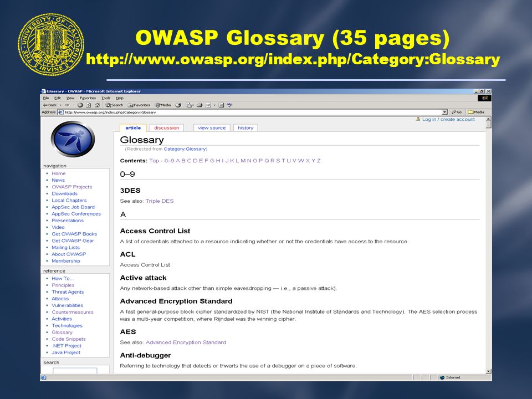Click Log in / create account link
This screenshot has height=399, width=532.
click(448, 120)
